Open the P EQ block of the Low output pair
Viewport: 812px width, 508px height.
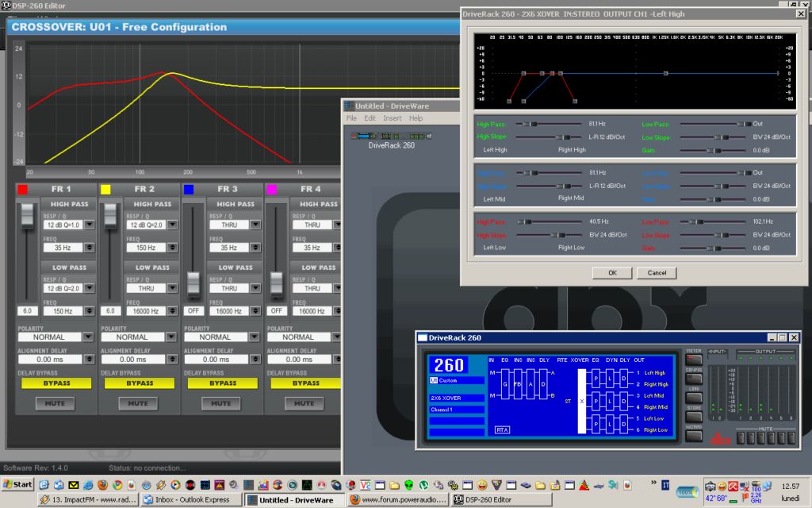point(596,424)
